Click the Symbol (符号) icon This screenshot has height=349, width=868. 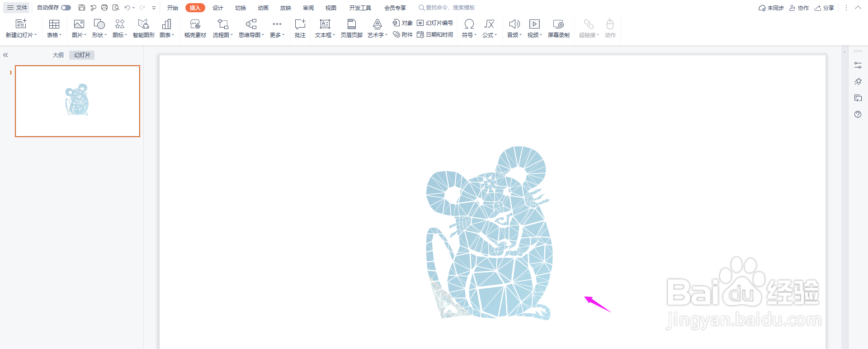point(469,24)
